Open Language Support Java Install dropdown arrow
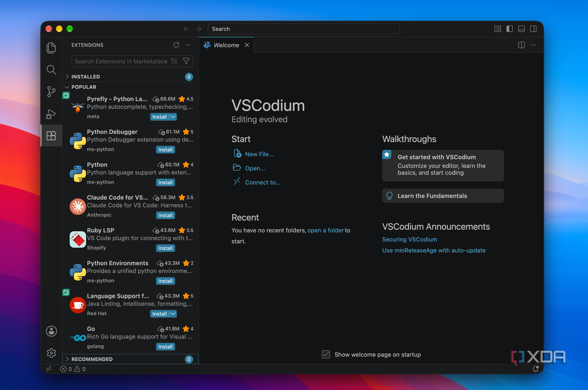Image resolution: width=588 pixels, height=390 pixels. pyautogui.click(x=173, y=314)
